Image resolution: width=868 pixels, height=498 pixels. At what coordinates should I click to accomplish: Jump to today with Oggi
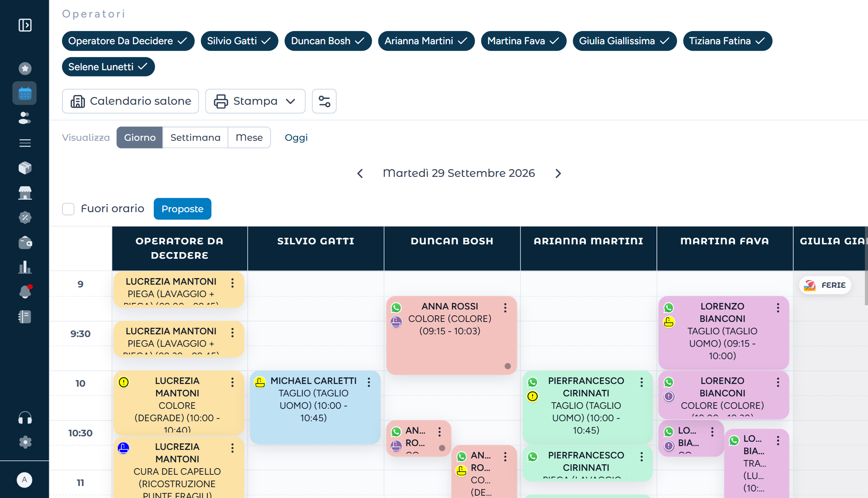tap(296, 138)
